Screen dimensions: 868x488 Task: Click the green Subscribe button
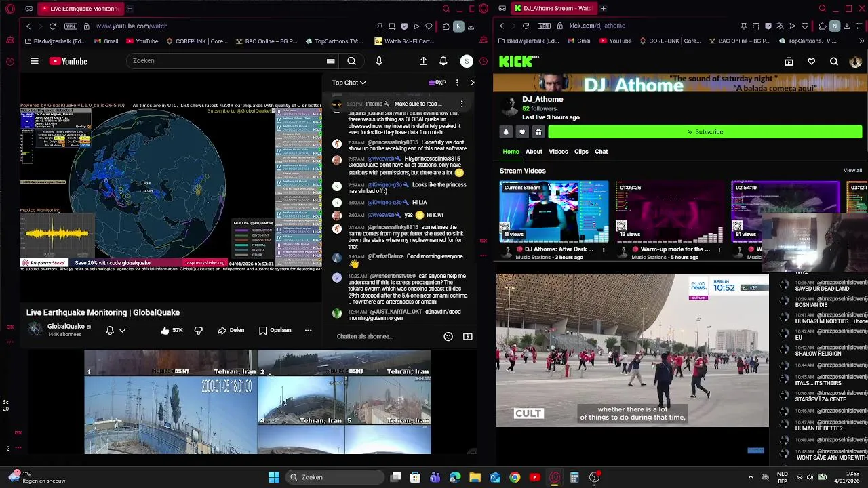coord(705,131)
